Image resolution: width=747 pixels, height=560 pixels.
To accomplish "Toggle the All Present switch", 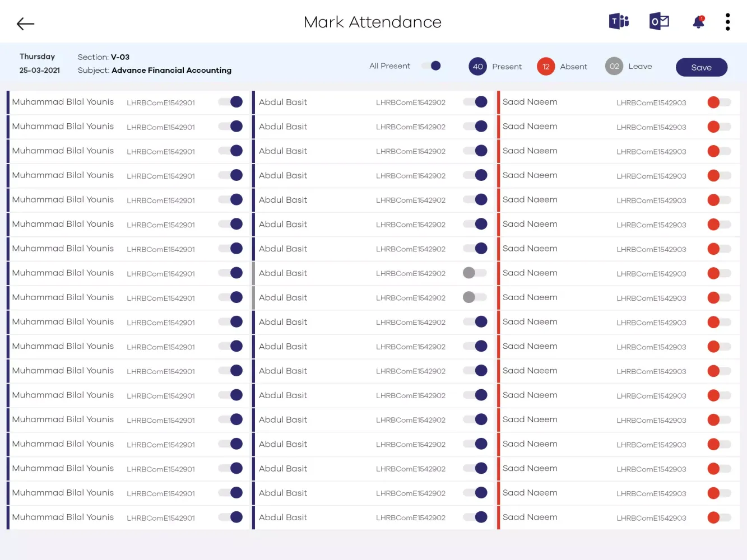I will point(432,66).
